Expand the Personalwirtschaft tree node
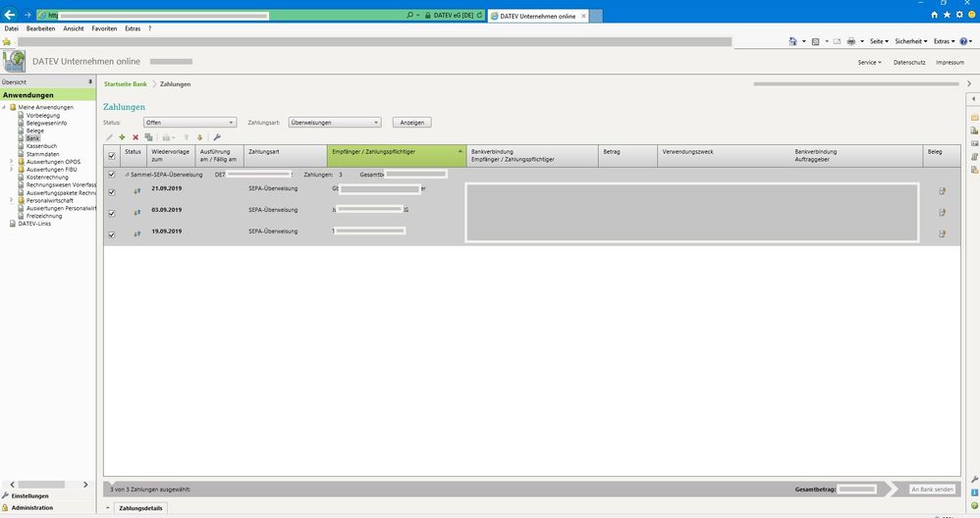This screenshot has height=518, width=980. tap(11, 200)
